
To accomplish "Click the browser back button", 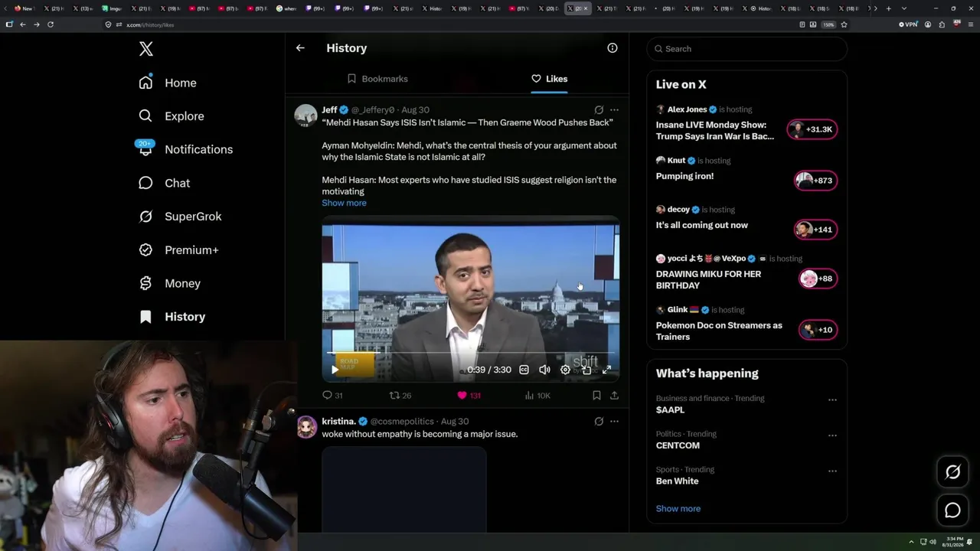I will click(x=23, y=24).
